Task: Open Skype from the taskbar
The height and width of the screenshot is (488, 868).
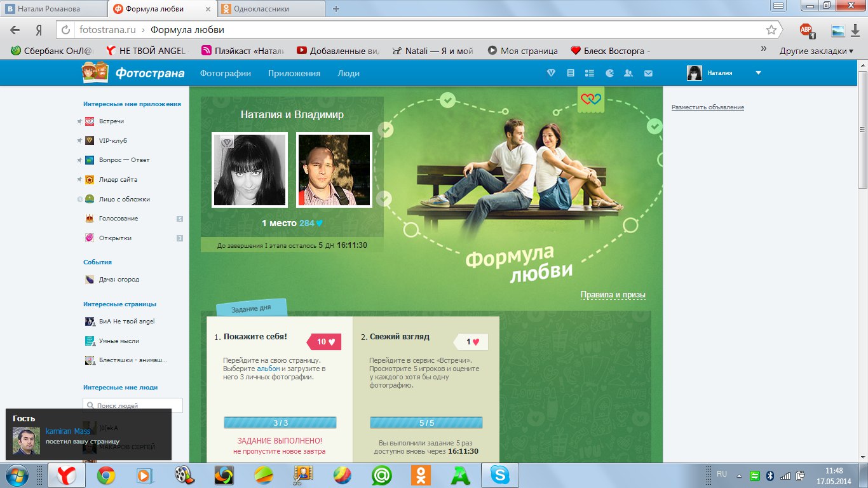Action: click(499, 475)
